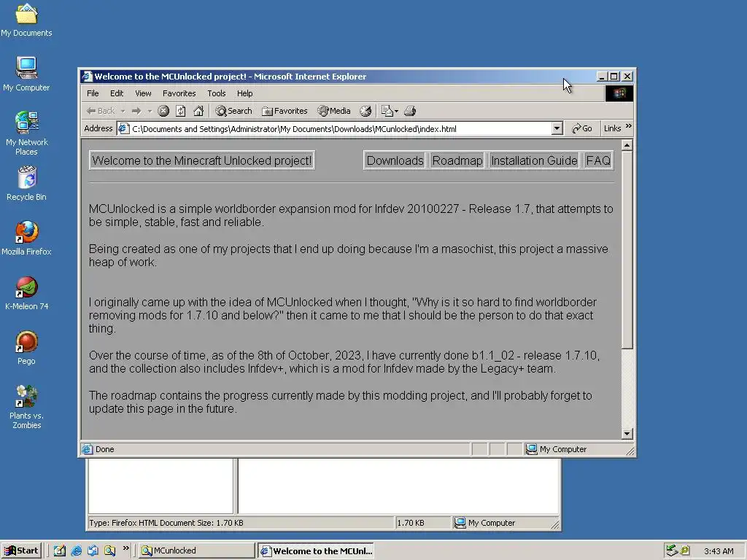747x560 pixels.
Task: Open the Edit menu
Action: [117, 93]
